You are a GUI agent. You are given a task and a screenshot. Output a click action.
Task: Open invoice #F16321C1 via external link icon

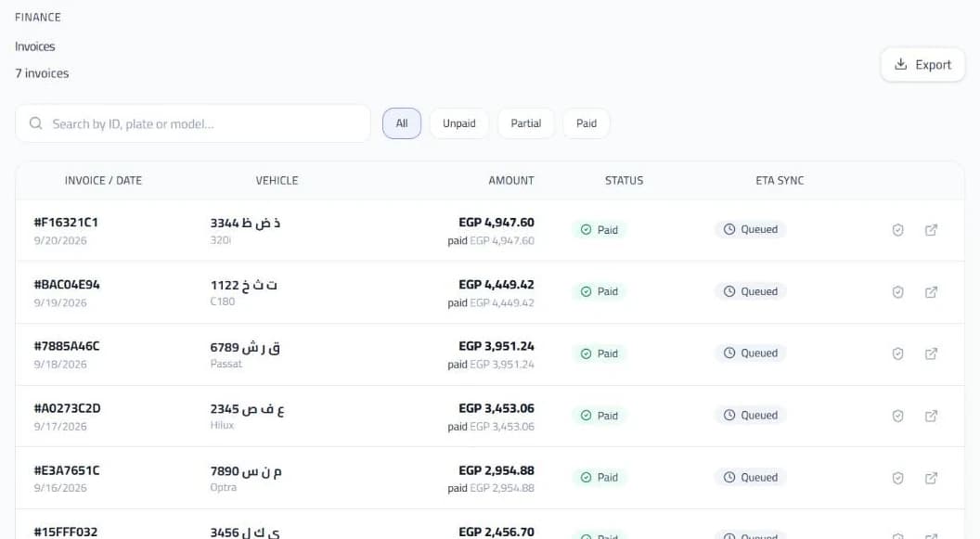pyautogui.click(x=931, y=230)
